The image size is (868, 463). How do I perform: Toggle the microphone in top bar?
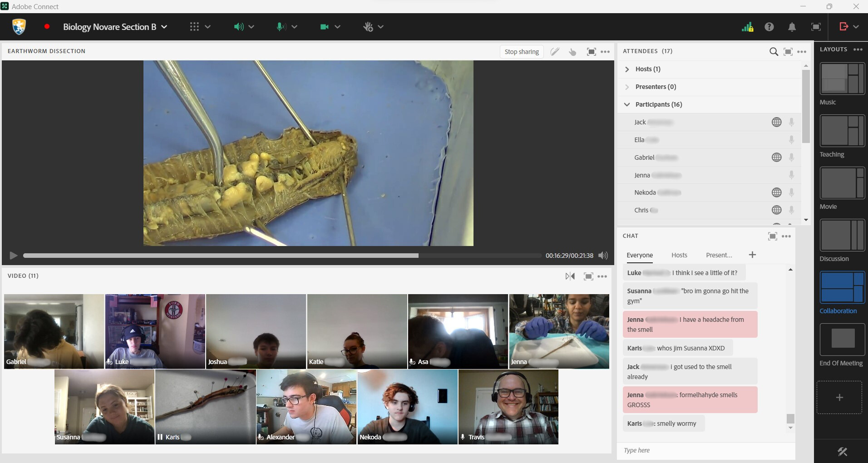(x=281, y=27)
